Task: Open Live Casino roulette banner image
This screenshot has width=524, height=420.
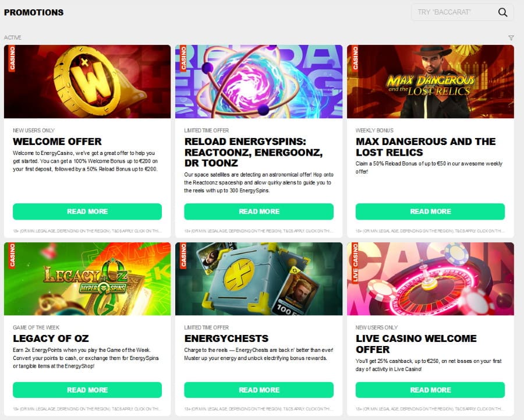Action: [430, 279]
